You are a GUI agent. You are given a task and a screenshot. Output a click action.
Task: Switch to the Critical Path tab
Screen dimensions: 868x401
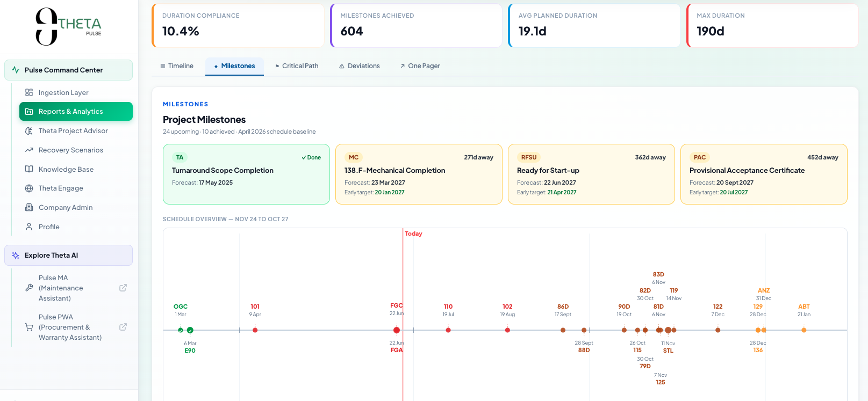pos(297,66)
